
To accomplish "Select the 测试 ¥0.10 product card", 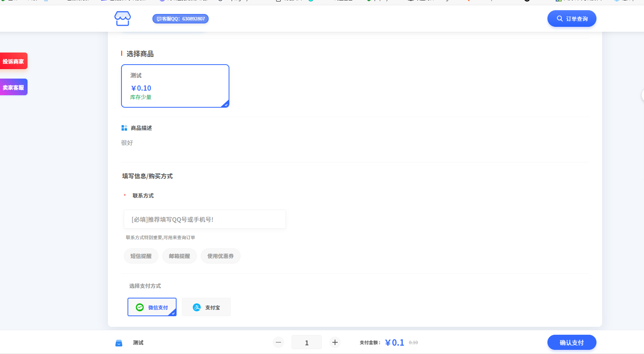I will (x=175, y=86).
